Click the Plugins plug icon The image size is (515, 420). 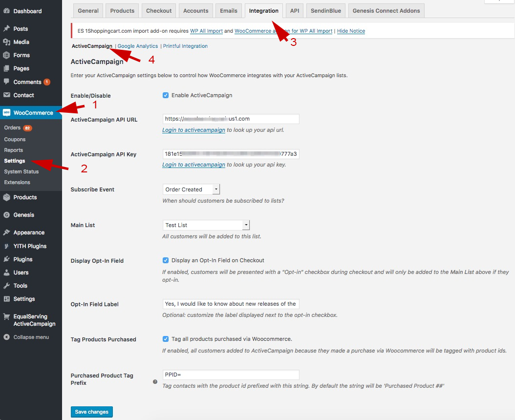pos(6,259)
